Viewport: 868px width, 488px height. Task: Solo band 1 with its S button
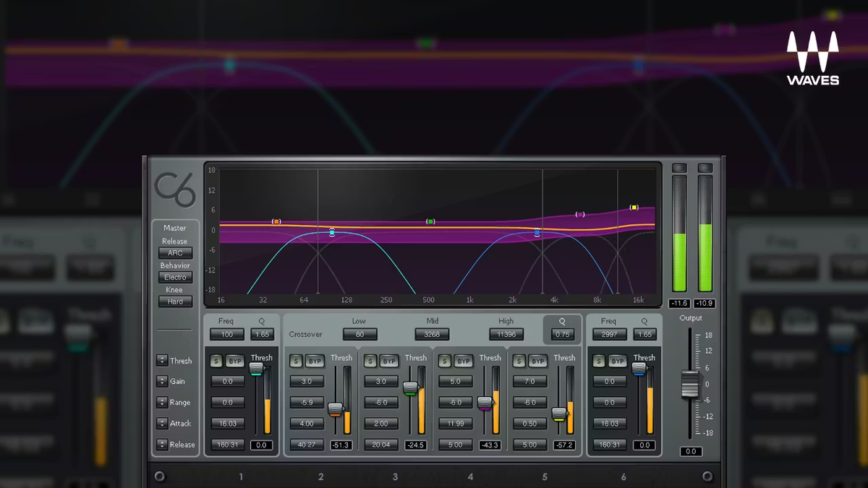(216, 361)
